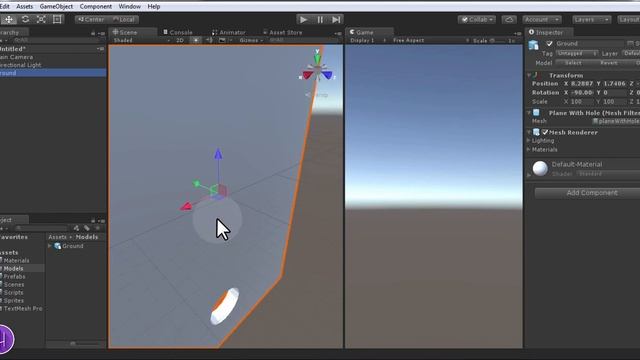Image resolution: width=640 pixels, height=360 pixels.
Task: Click the Step frame button
Action: [336, 19]
